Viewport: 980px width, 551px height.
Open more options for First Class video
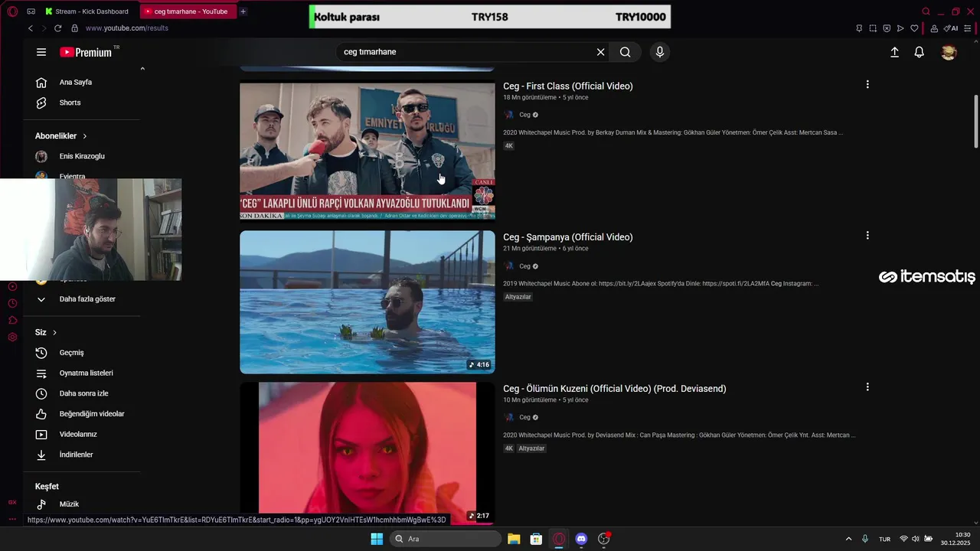coord(867,84)
